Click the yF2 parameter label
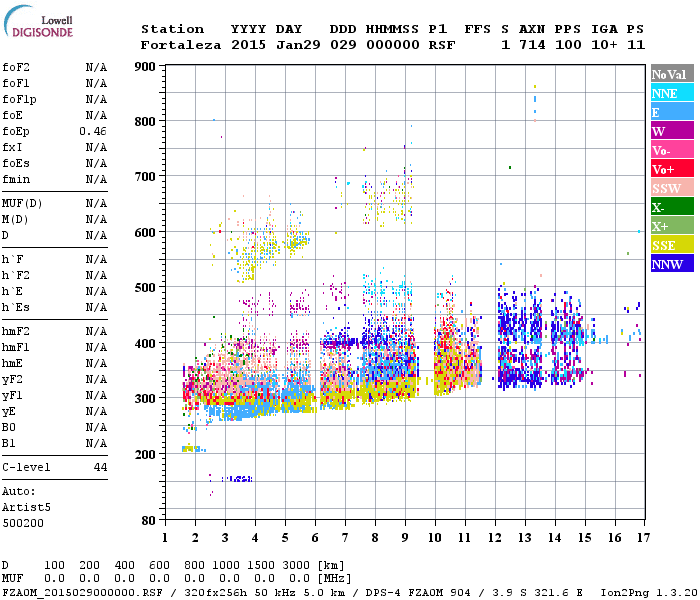Image resolution: width=700 pixels, height=600 pixels. [12, 380]
